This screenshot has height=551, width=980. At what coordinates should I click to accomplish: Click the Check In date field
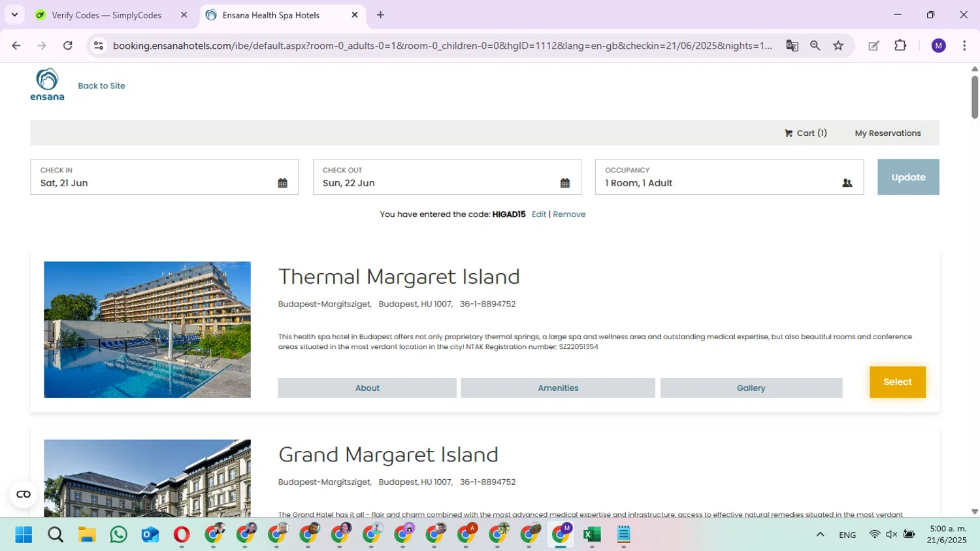coord(165,177)
